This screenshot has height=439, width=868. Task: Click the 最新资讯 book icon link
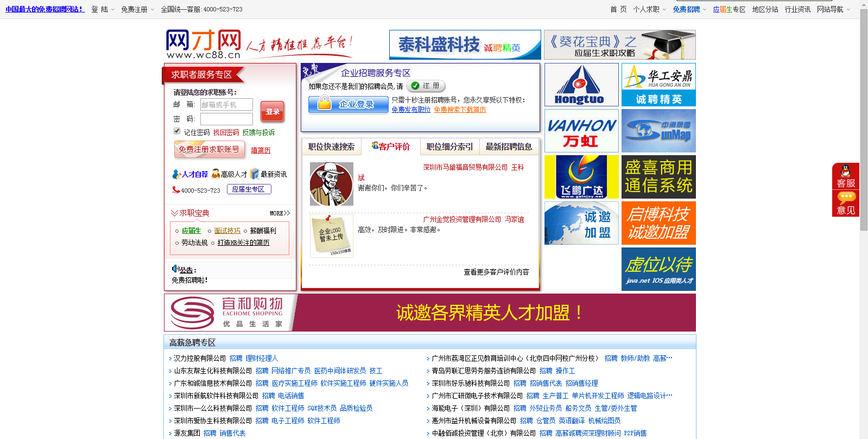(x=268, y=174)
